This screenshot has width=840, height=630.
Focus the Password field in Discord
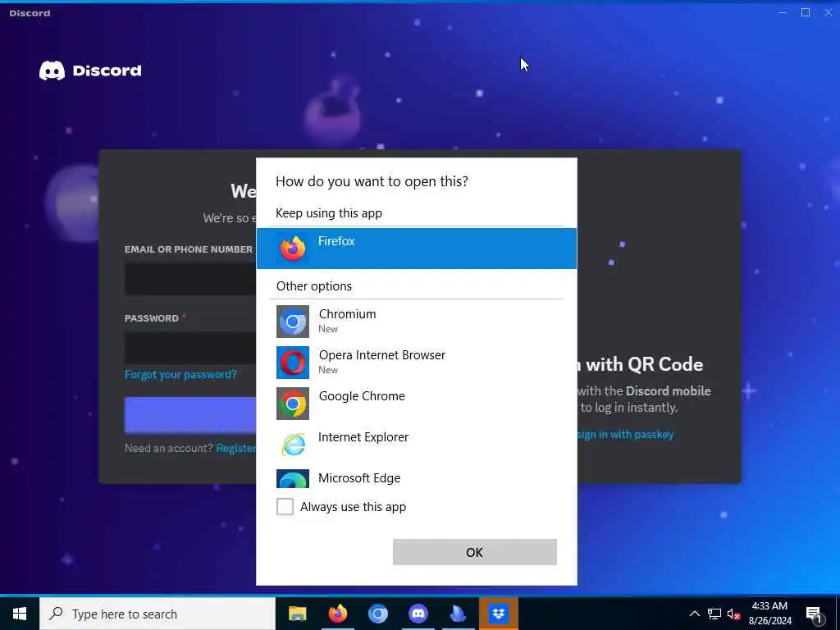[x=190, y=348]
